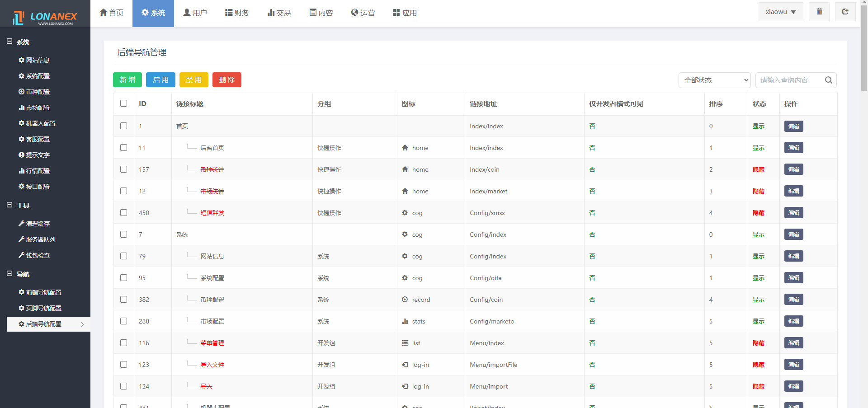The height and width of the screenshot is (408, 868).
Task: Click the logout arrow icon top-right
Action: pos(845,12)
